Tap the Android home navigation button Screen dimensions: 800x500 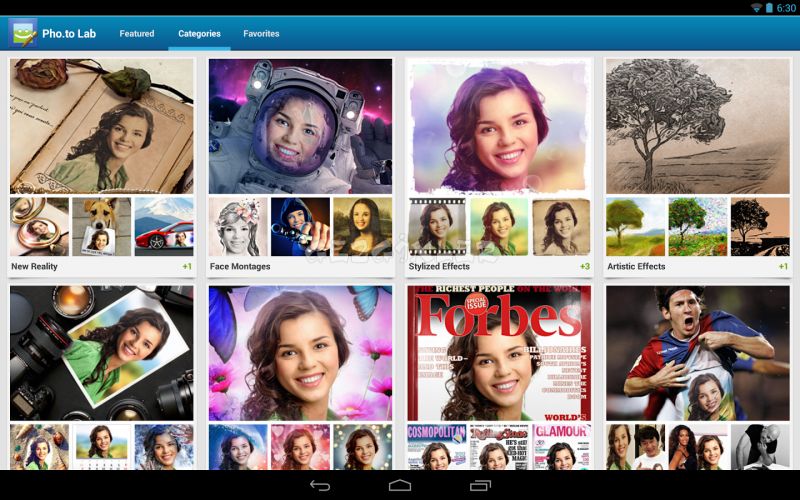point(400,485)
